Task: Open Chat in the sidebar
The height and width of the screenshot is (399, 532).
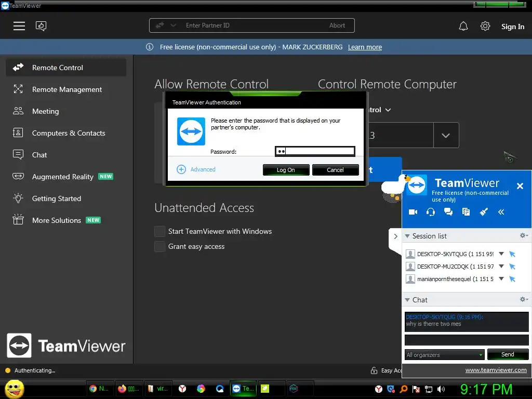Action: [66, 155]
